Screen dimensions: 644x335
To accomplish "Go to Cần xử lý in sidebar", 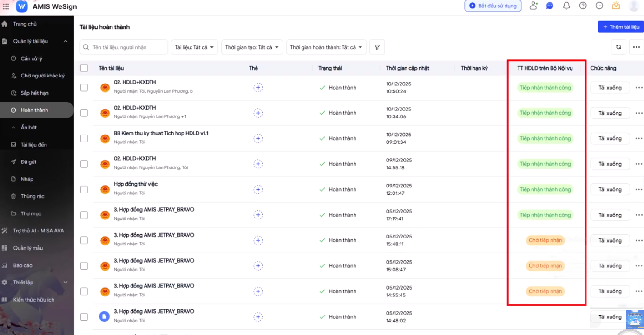I will pos(32,58).
